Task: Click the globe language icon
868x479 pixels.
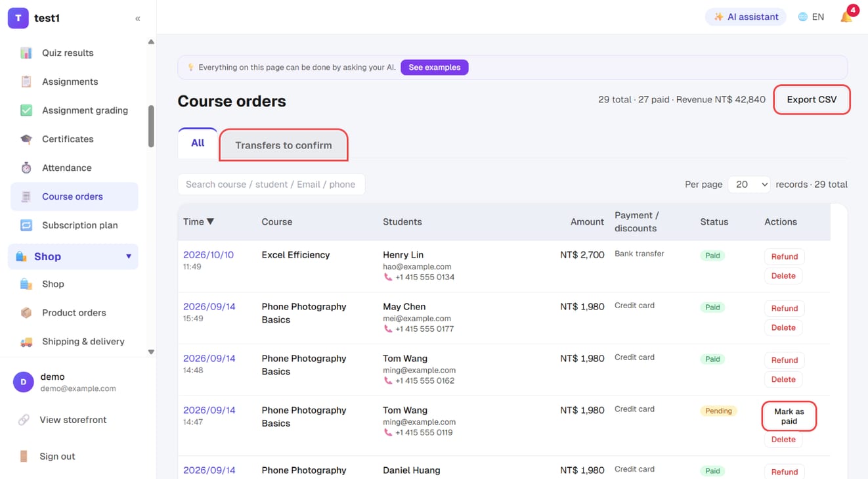Action: click(802, 17)
